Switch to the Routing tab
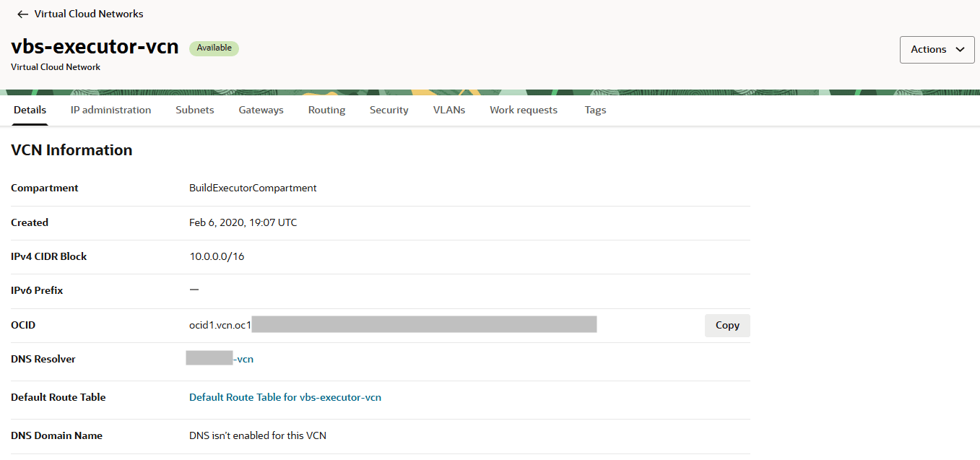 (326, 110)
